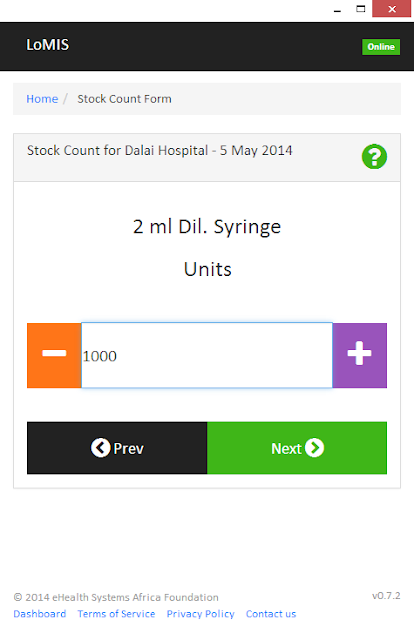Go back using the Prev button
This screenshot has height=640, width=414.
(x=117, y=448)
